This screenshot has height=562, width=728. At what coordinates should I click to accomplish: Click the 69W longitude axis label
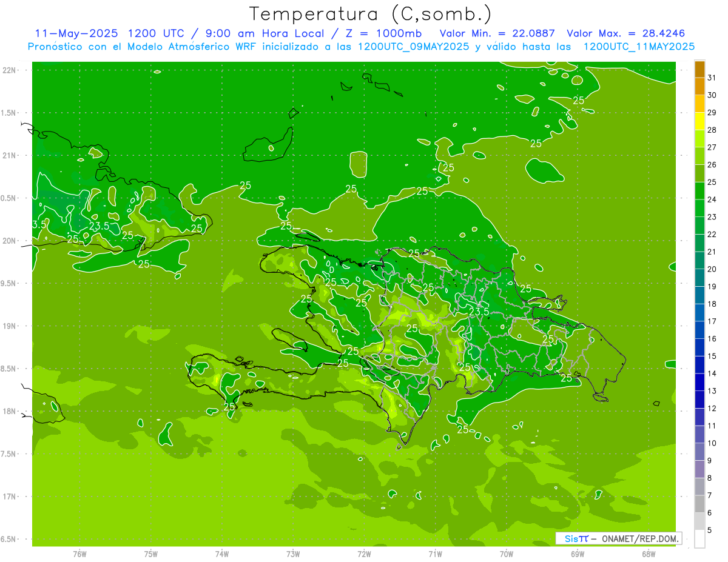click(x=578, y=554)
